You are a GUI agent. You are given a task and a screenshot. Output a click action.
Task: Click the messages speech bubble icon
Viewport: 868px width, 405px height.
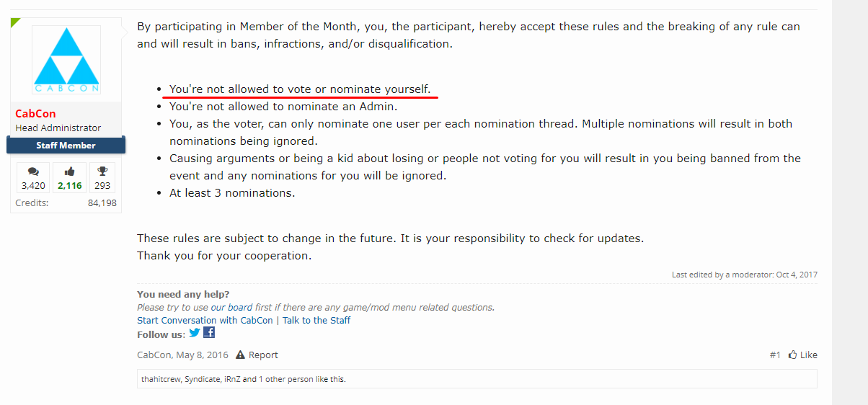33,172
